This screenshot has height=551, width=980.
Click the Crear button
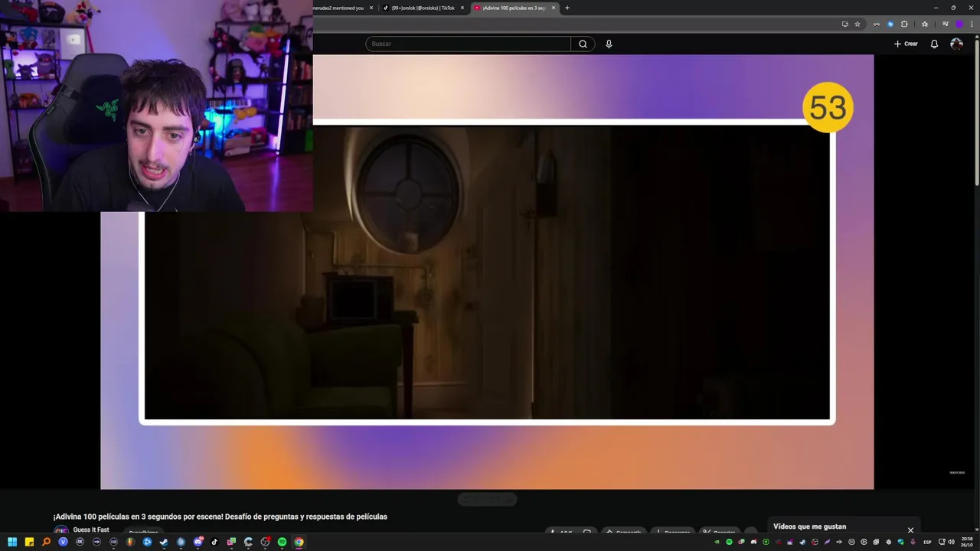[x=906, y=44]
